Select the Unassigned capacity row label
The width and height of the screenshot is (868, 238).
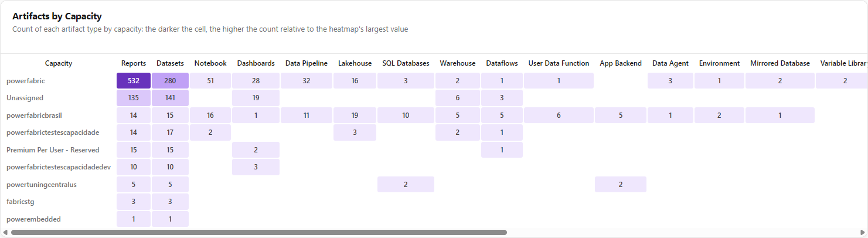click(x=25, y=98)
